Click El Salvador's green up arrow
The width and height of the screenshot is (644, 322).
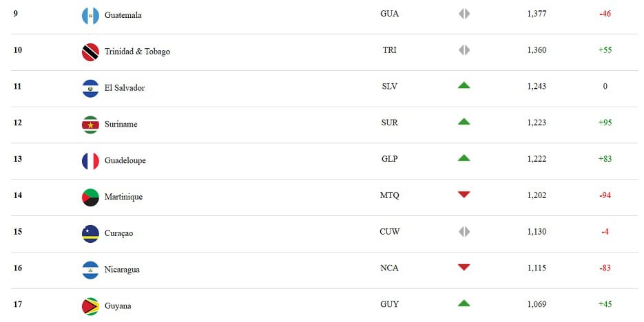coord(464,85)
